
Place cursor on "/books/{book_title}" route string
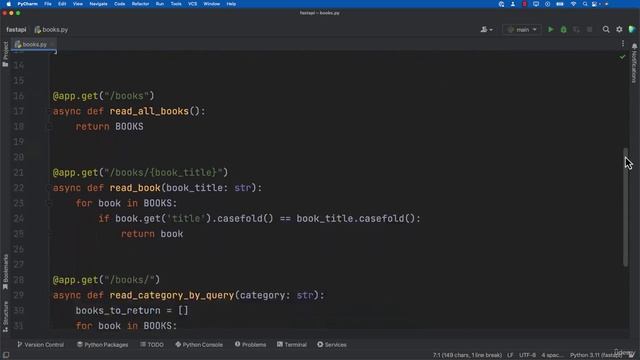[163, 173]
